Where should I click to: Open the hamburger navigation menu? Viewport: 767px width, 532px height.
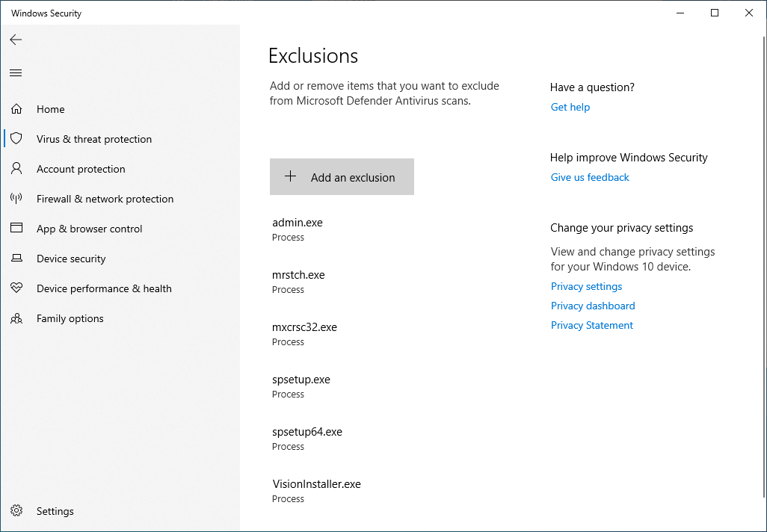pyautogui.click(x=16, y=73)
